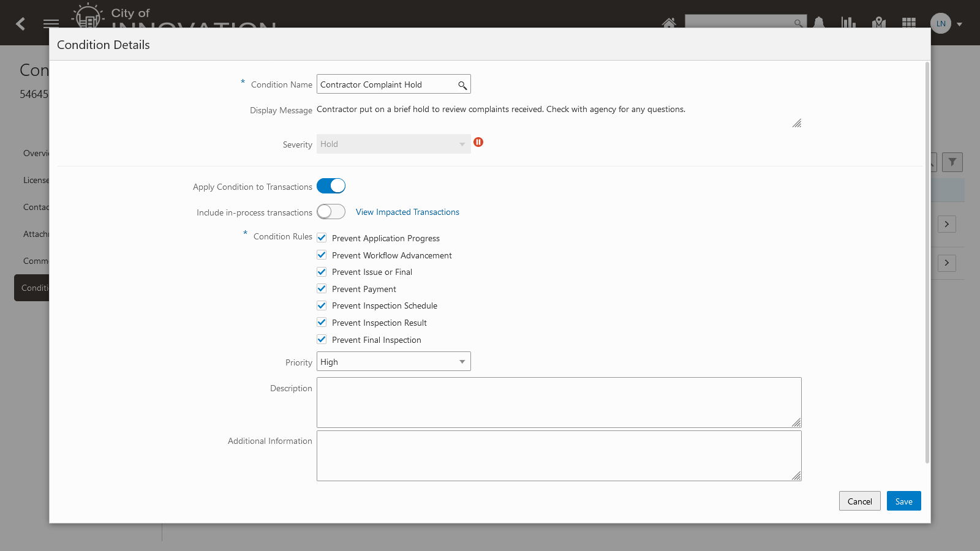Open the hamburger navigation menu

[x=51, y=24]
